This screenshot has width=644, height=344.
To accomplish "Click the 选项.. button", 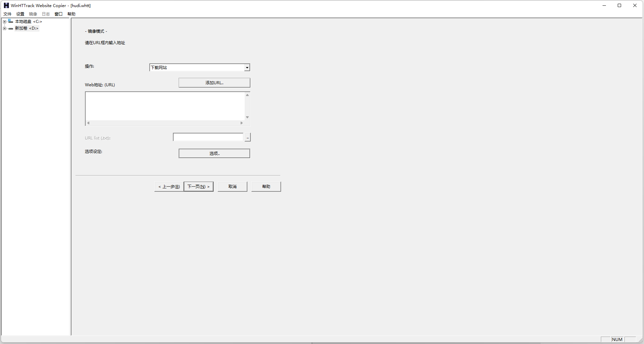I will coord(214,153).
